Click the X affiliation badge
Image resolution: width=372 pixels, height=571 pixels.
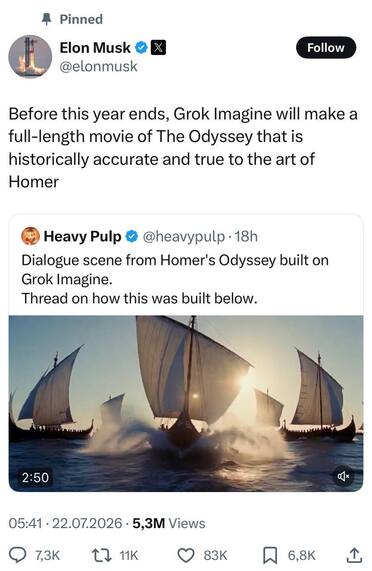(158, 48)
